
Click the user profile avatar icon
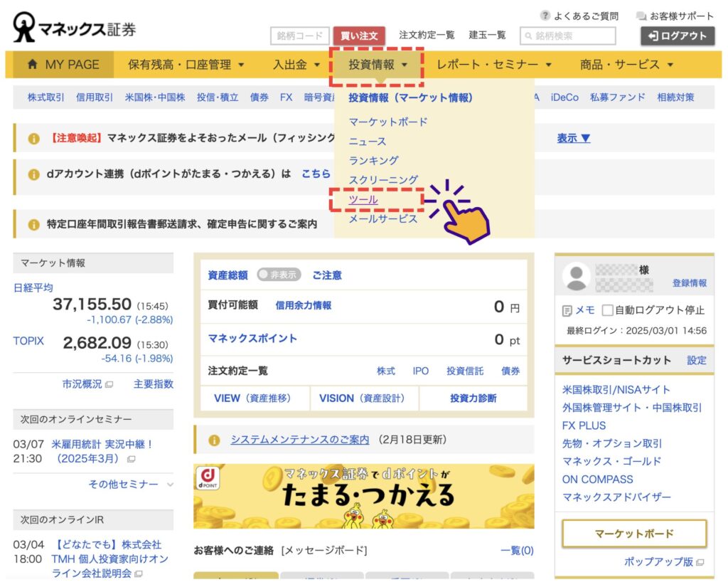(x=576, y=277)
